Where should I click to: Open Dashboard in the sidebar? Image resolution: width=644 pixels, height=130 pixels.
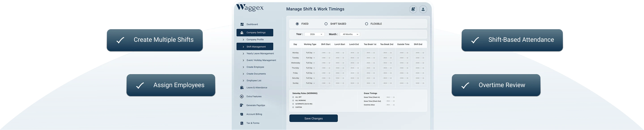click(252, 24)
